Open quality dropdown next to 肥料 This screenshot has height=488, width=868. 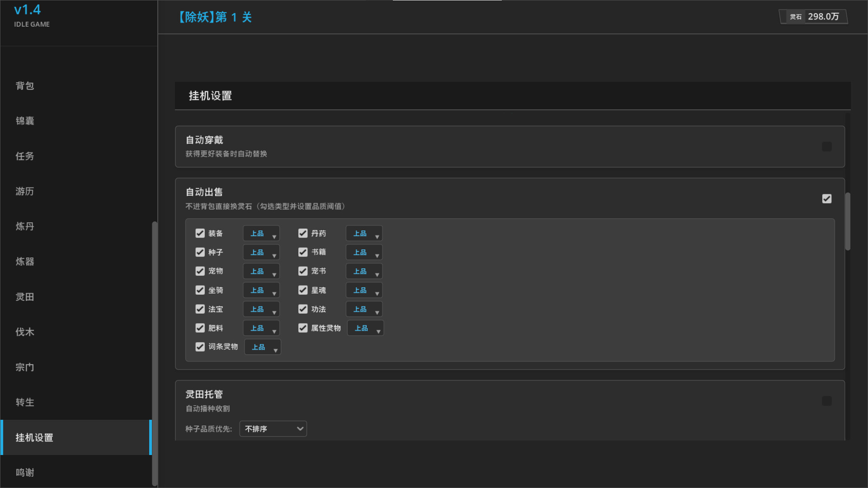pos(261,328)
